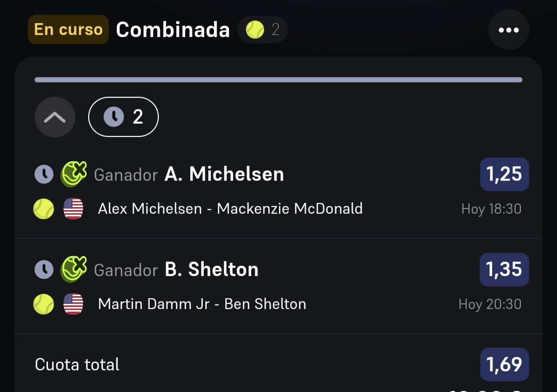557x392 pixels.
Task: Select the 1,35 odds box
Action: [504, 269]
